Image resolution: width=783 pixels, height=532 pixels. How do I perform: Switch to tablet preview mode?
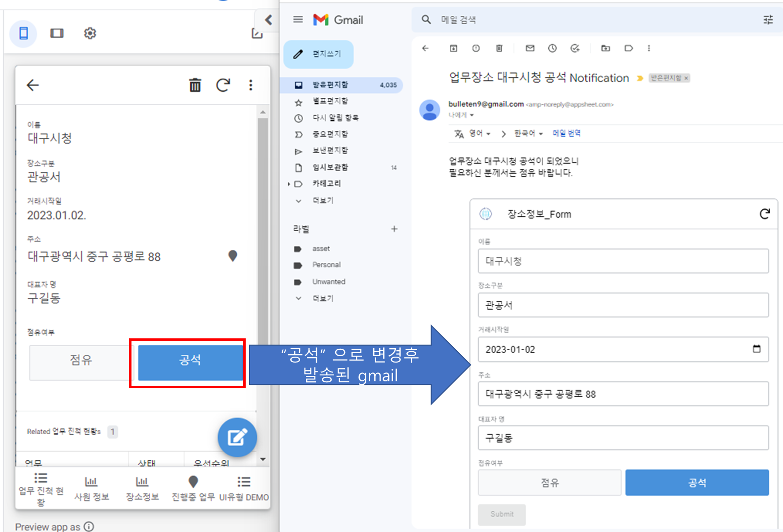57,33
